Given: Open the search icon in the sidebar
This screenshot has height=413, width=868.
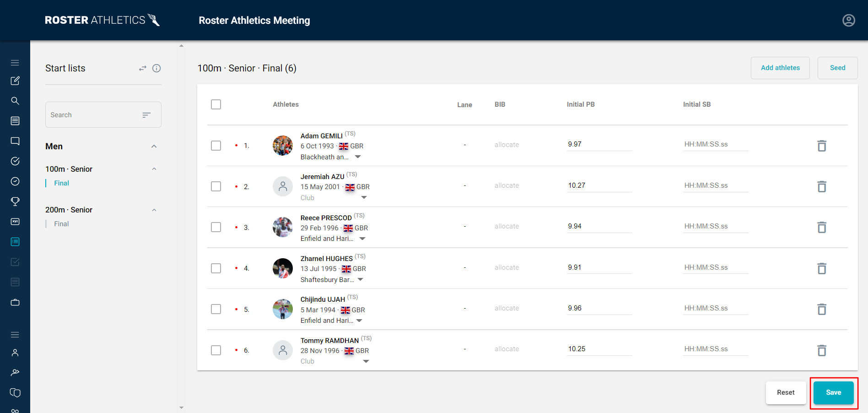Looking at the screenshot, I should coord(15,101).
